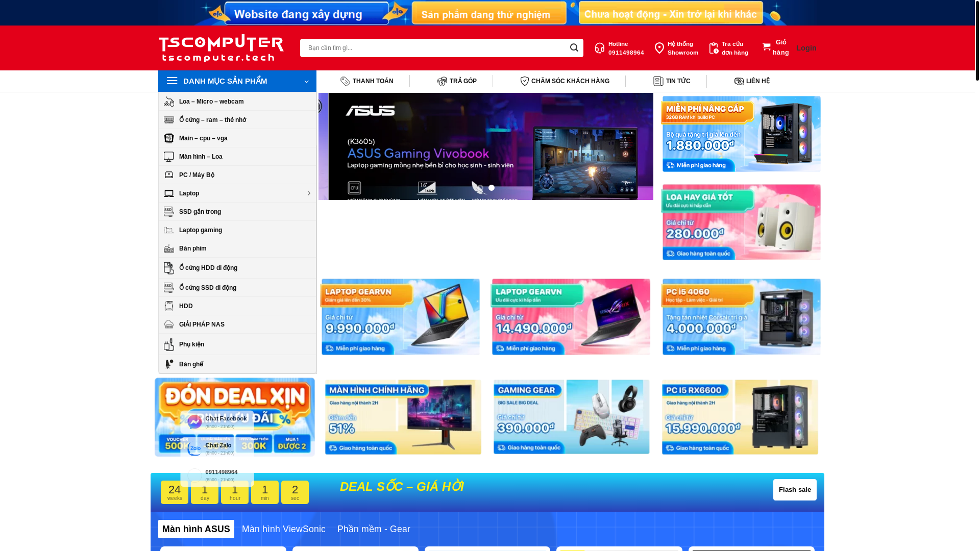
Task: Open the Miễn phí nâng cấp PC banner
Action: point(741,134)
